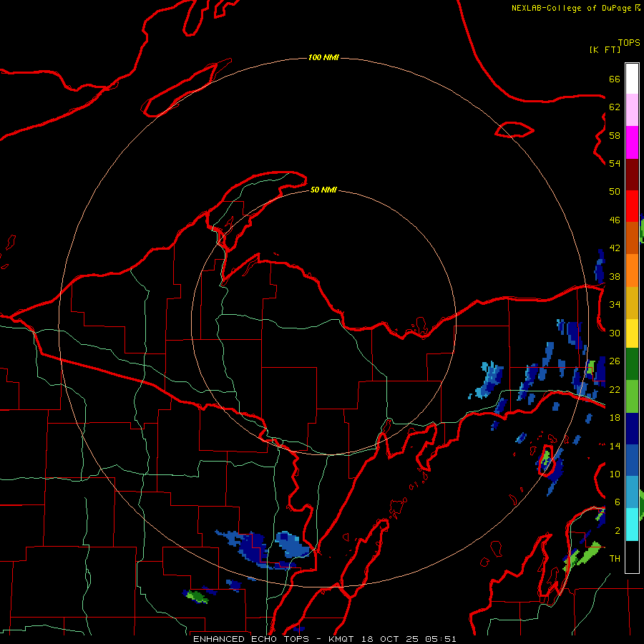Viewport: 644px width, 644px height.
Task: Select the light green 22 kft legend swatch
Action: point(632,396)
